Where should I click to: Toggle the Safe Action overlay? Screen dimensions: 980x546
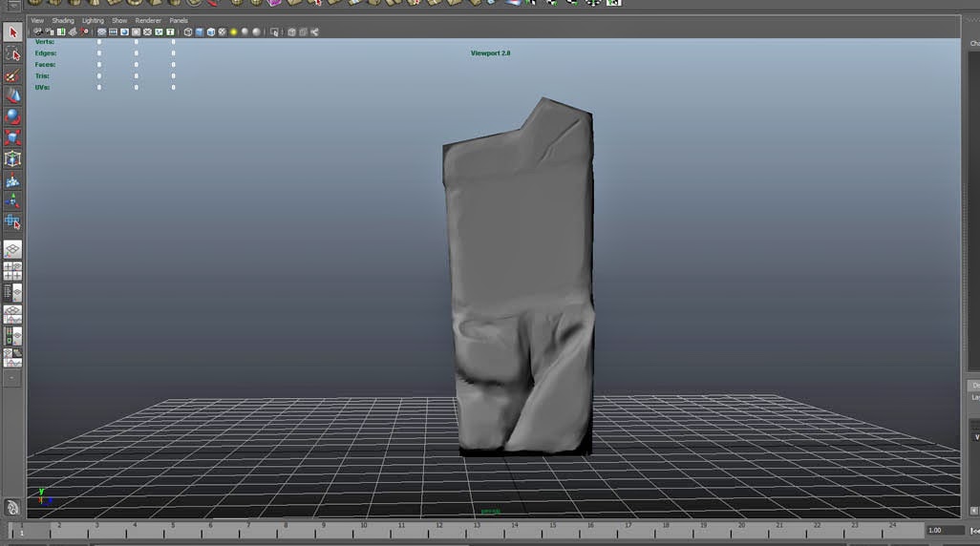pos(159,31)
